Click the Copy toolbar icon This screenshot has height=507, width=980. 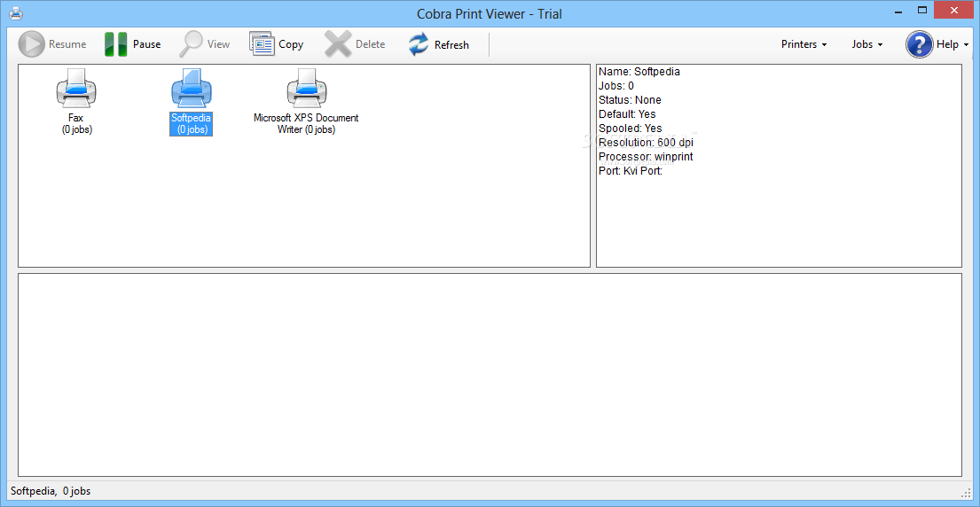[263, 44]
